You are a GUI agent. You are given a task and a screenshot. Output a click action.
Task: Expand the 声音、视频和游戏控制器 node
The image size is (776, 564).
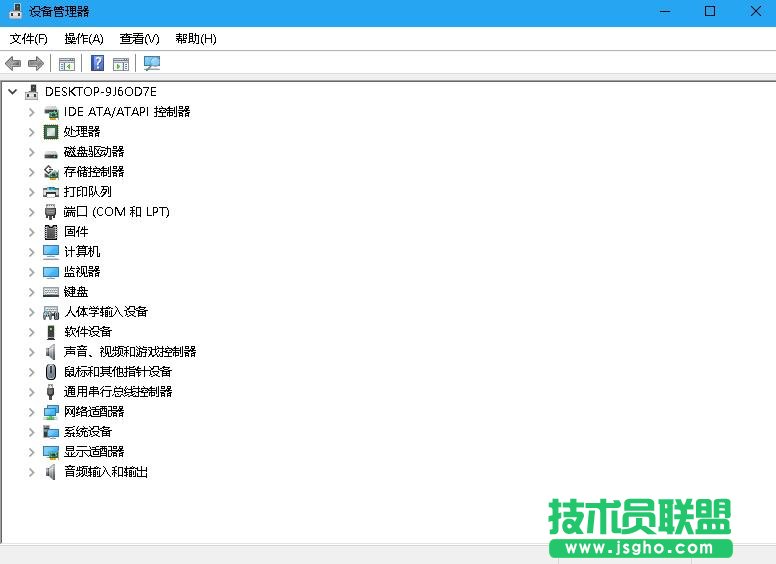31,352
